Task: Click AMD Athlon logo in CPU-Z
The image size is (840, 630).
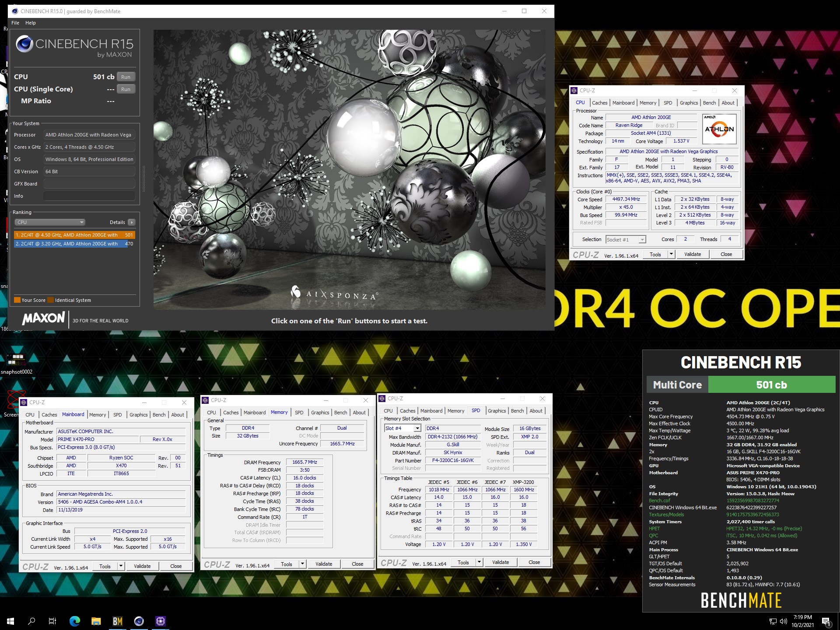Action: 719,129
